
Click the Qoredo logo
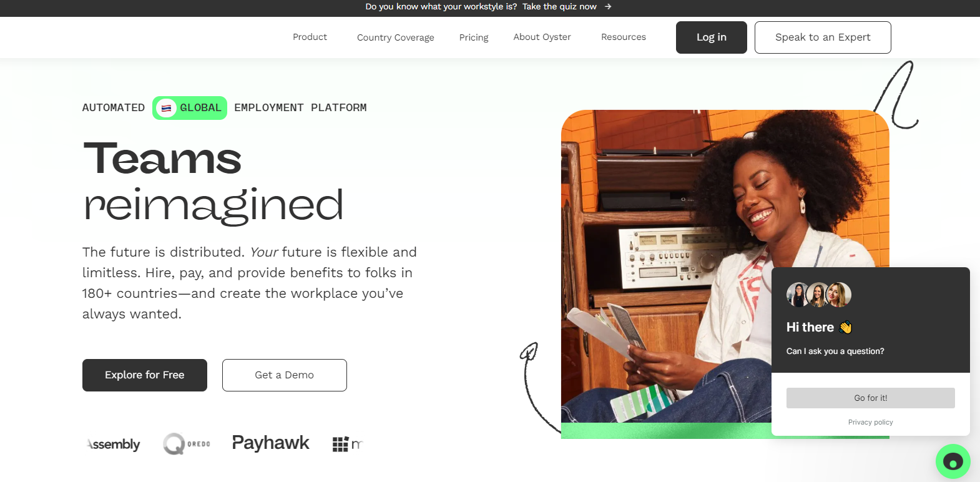[x=187, y=444]
